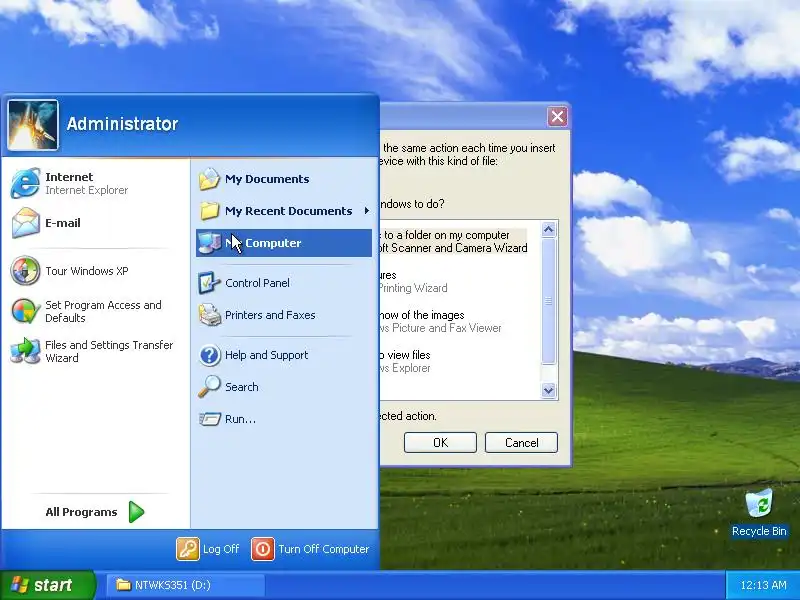Click the My Recent Documents folder icon
Screen dimensions: 800x600
(209, 211)
